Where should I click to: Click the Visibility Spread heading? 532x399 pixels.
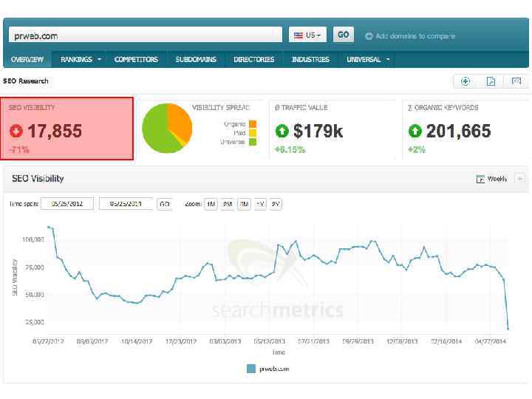[x=221, y=108]
